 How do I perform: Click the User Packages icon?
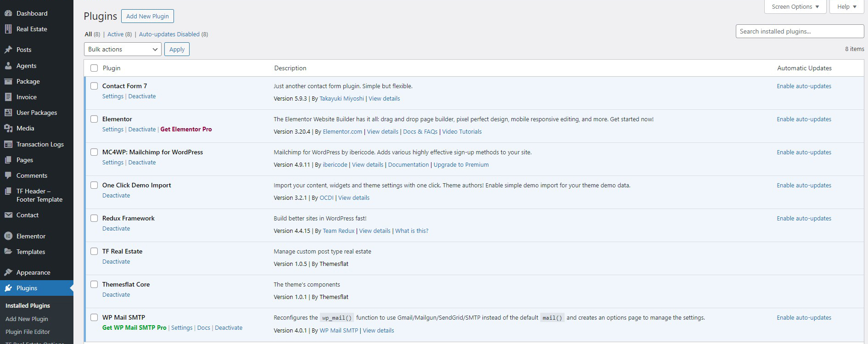click(8, 113)
